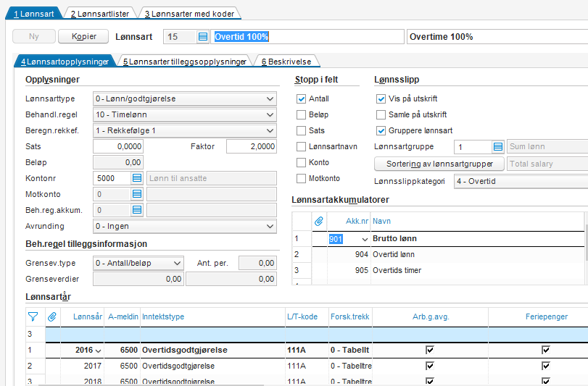The image size is (588, 386).
Task: Check the Samle på utskrift checkbox
Action: (381, 114)
